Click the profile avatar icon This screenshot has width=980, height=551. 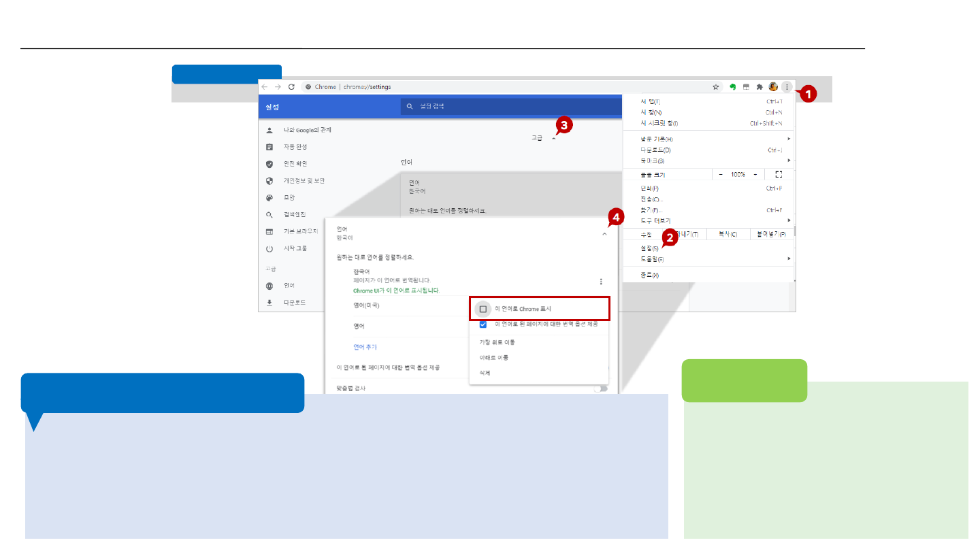coord(773,87)
